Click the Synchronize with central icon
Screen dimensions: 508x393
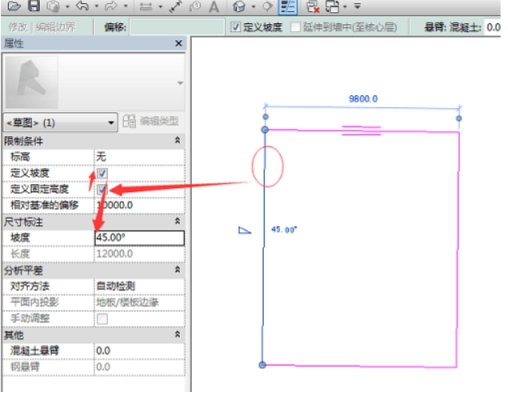pyautogui.click(x=53, y=6)
